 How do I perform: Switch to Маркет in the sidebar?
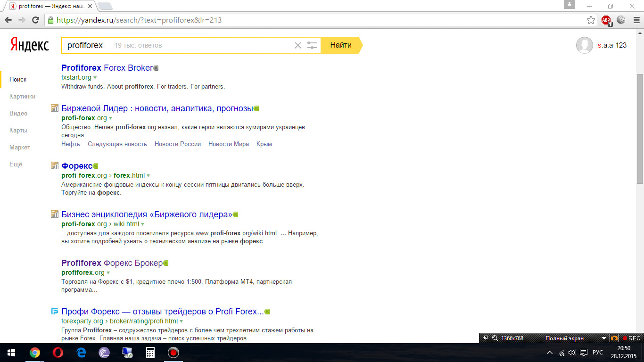20,147
